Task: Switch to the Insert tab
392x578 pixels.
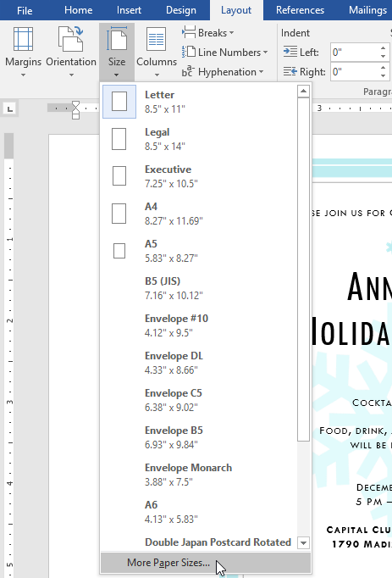Action: click(129, 10)
